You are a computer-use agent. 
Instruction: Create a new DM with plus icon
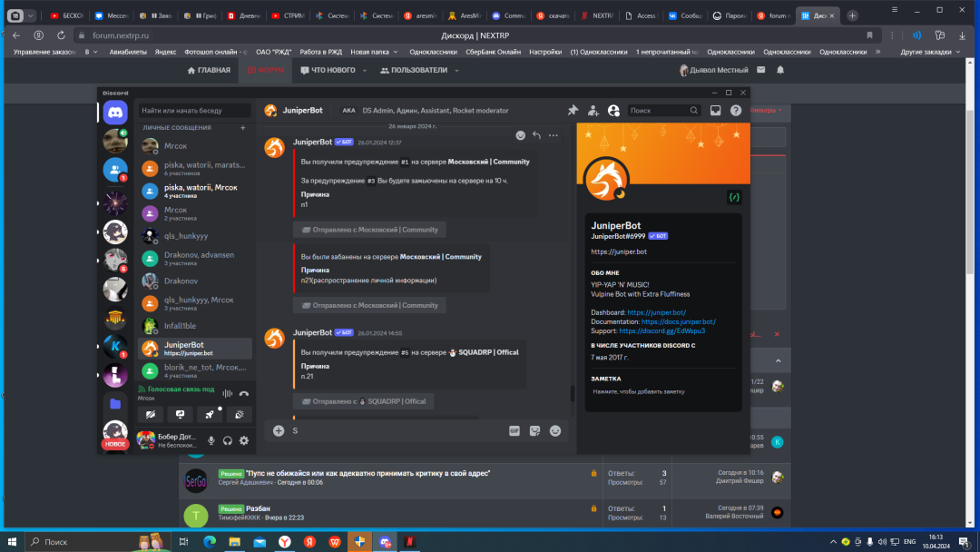[x=243, y=128]
